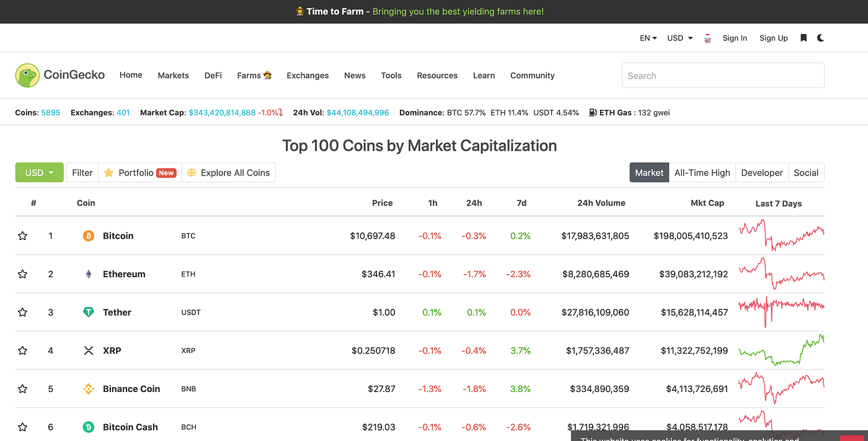This screenshot has height=441, width=868.
Task: Open the Community menu
Action: point(533,75)
